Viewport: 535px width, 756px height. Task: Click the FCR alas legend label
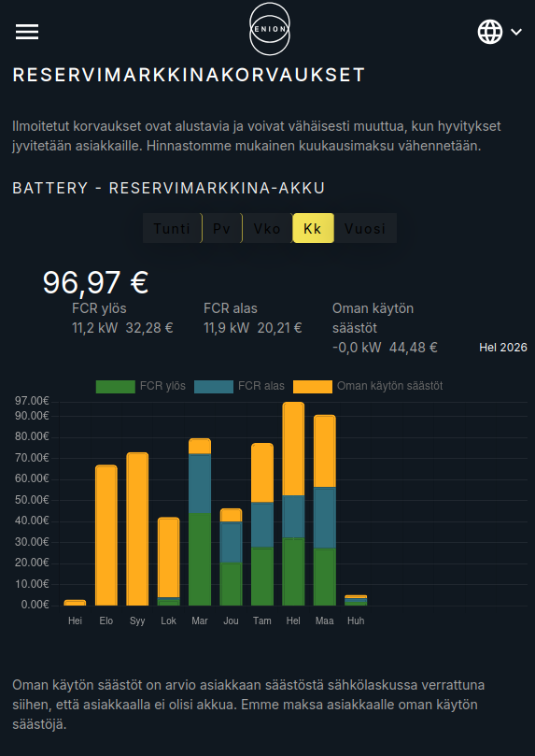coord(261,386)
